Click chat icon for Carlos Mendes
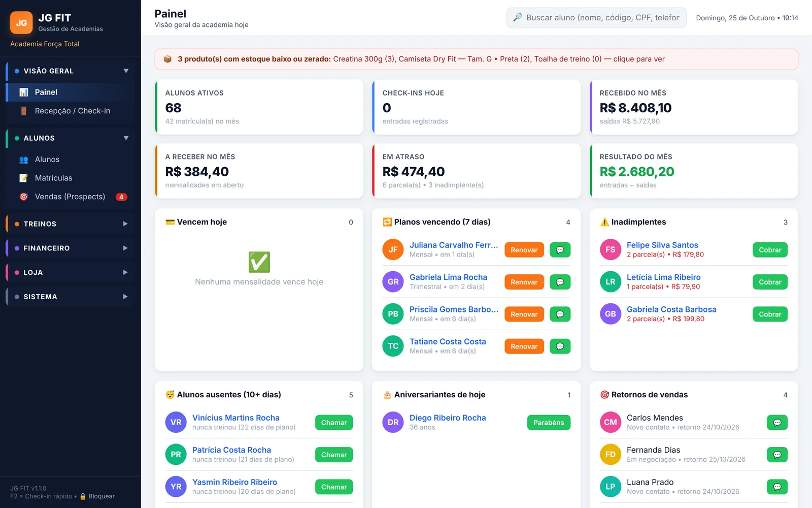 tap(777, 423)
